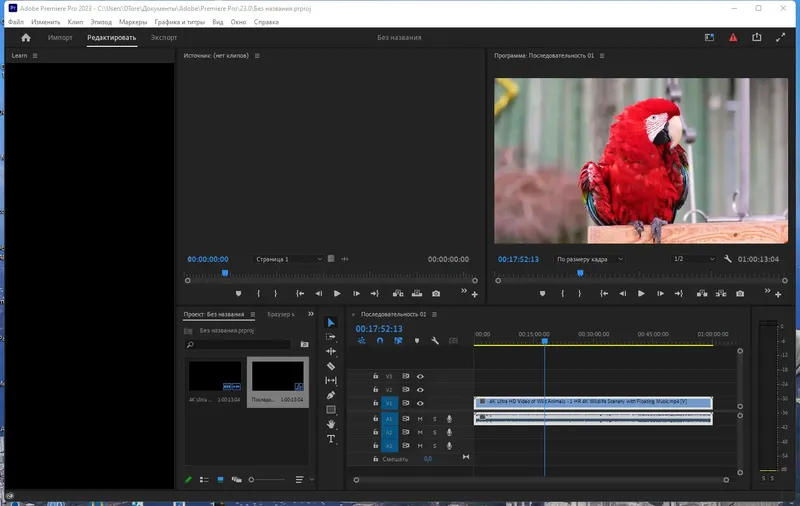Screen dimensions: 800x506
Task: Select the Razor tool in the tools panel
Action: [331, 366]
